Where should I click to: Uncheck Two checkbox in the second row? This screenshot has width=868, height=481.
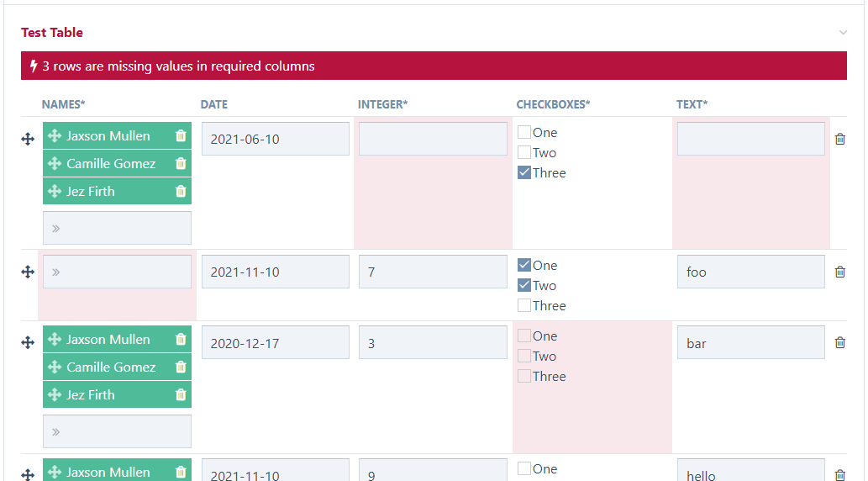tap(524, 285)
